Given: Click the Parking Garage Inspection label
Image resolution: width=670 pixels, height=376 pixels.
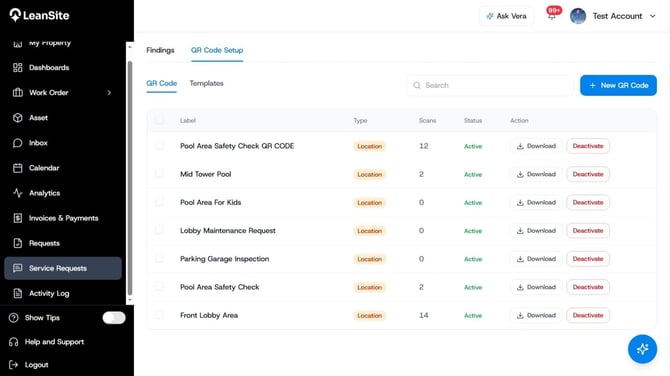Looking at the screenshot, I should coord(224,259).
